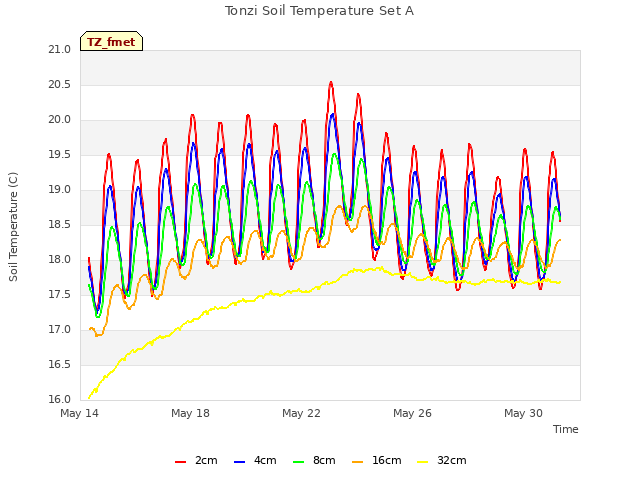
Task: Click the 19.5 y-axis tick label
Action: pos(60,155)
